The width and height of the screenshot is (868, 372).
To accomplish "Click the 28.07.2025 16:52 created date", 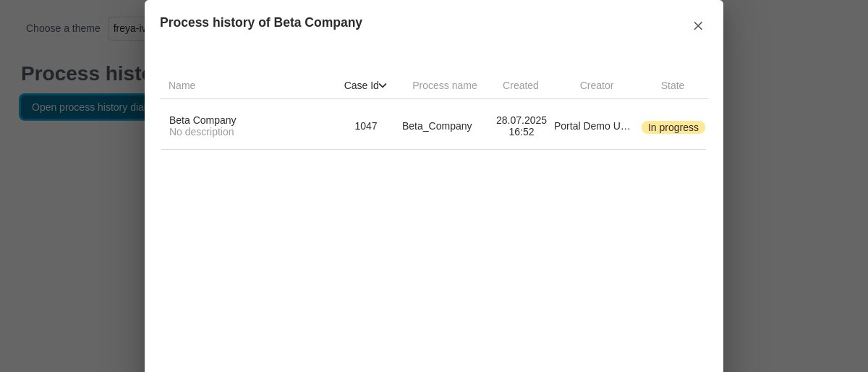I will (521, 126).
